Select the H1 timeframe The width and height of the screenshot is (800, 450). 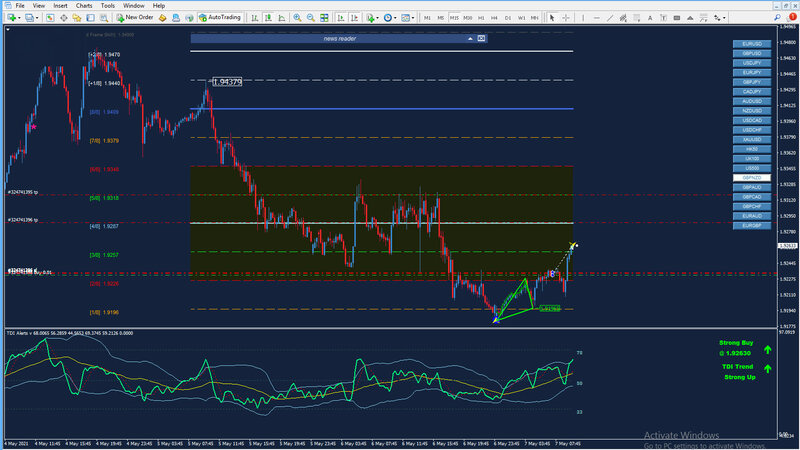pos(481,18)
